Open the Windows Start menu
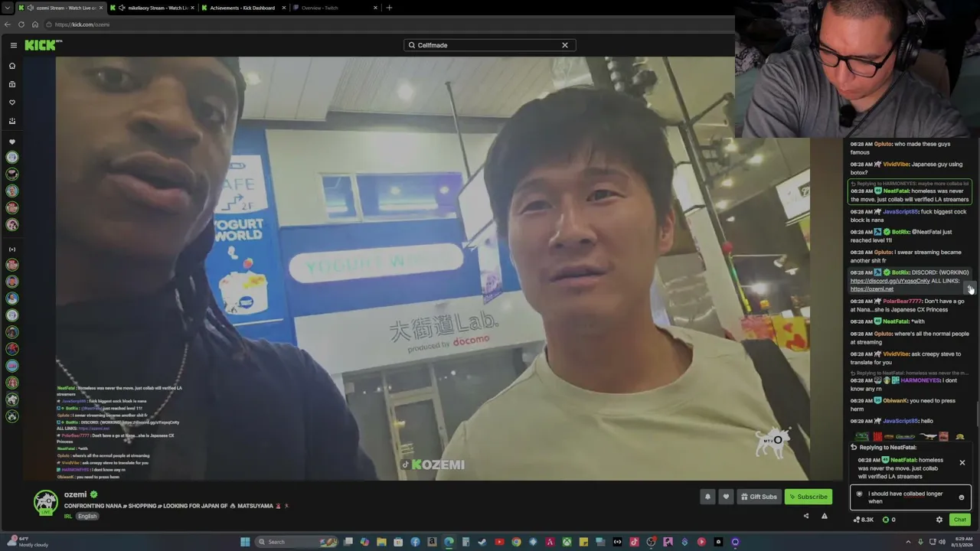Image resolution: width=980 pixels, height=551 pixels. click(245, 542)
